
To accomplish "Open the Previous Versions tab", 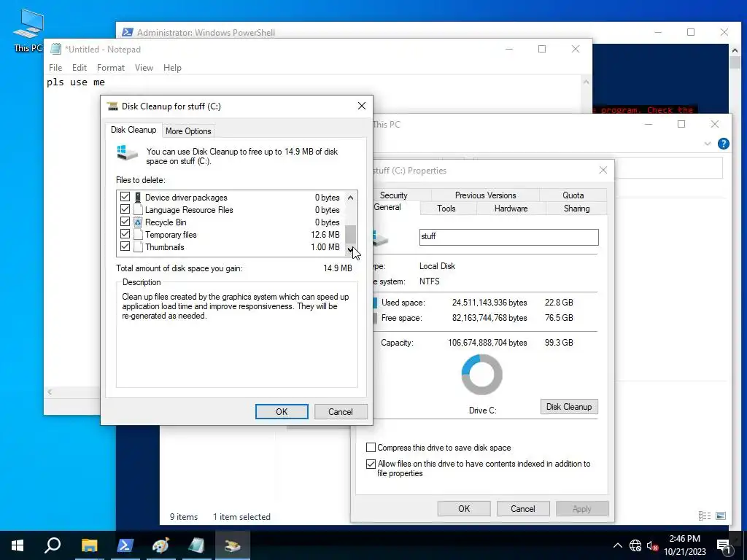I will [x=485, y=195].
